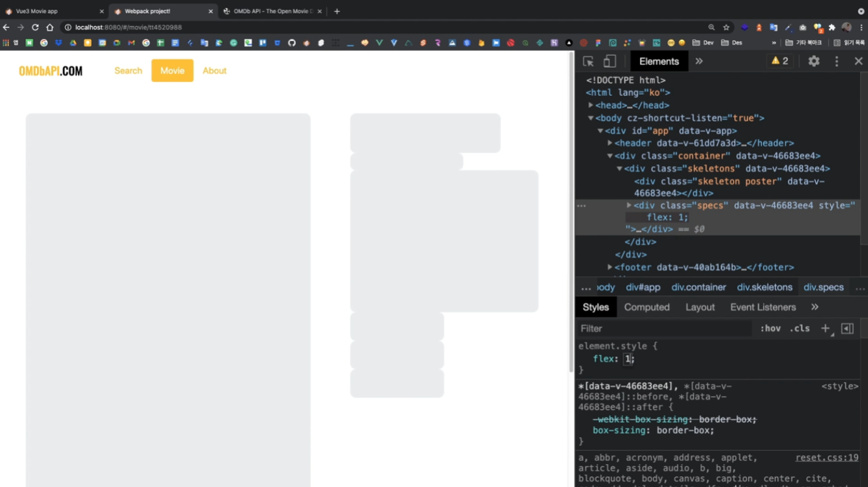Toggle the device toolbar icon in DevTools

[609, 61]
